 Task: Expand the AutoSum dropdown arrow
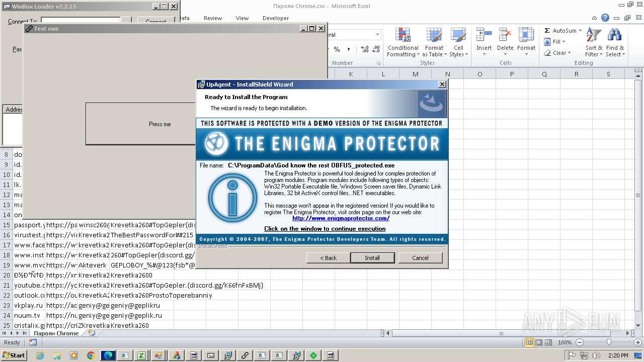coord(580,31)
